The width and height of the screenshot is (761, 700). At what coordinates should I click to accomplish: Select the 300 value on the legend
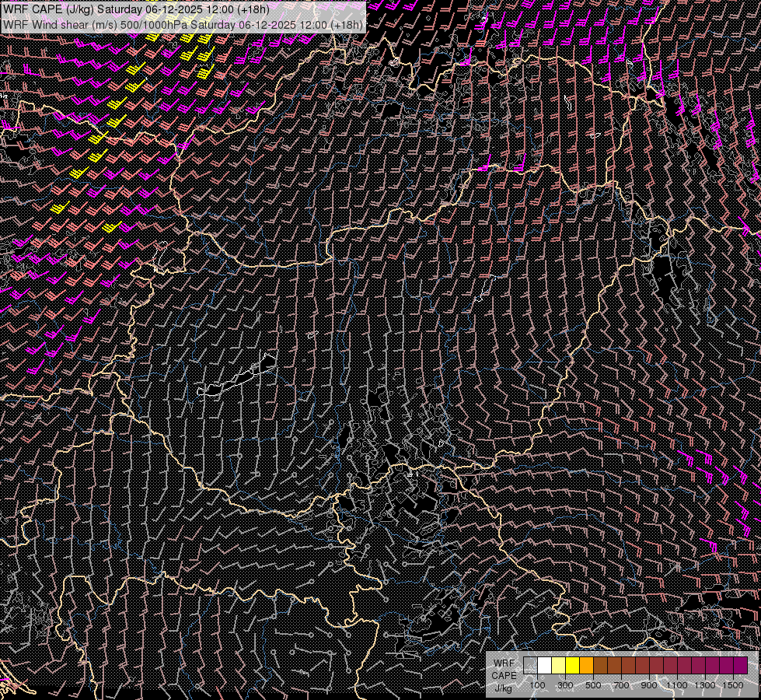coord(565,685)
